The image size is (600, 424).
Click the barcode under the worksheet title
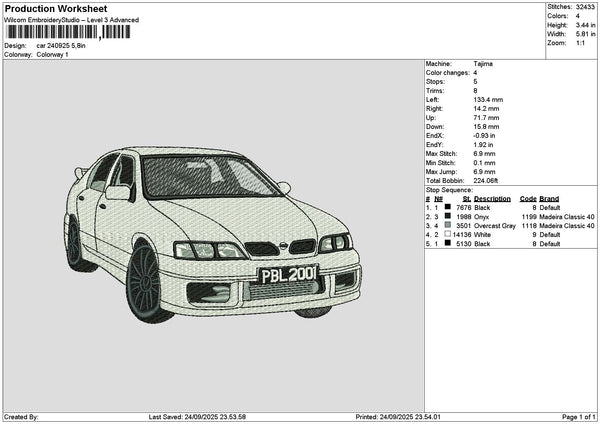67,32
